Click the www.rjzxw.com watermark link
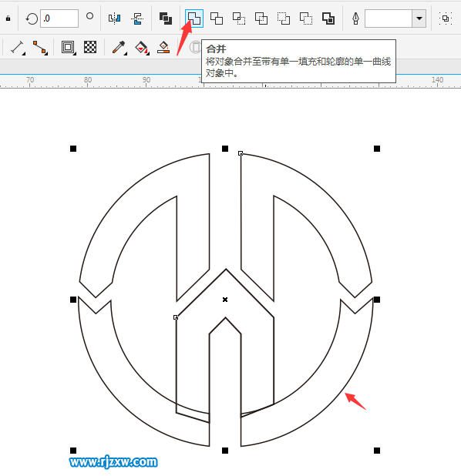The image size is (461, 476). 113,462
